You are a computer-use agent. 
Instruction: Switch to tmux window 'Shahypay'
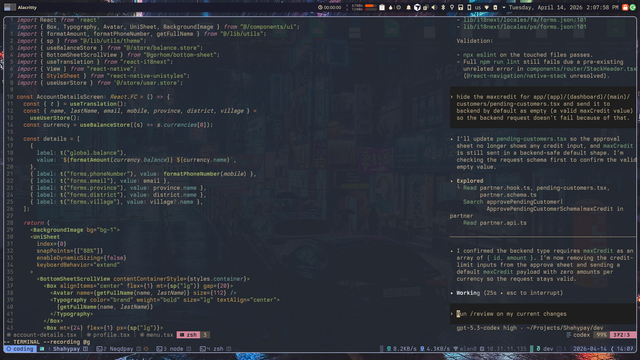66,349
